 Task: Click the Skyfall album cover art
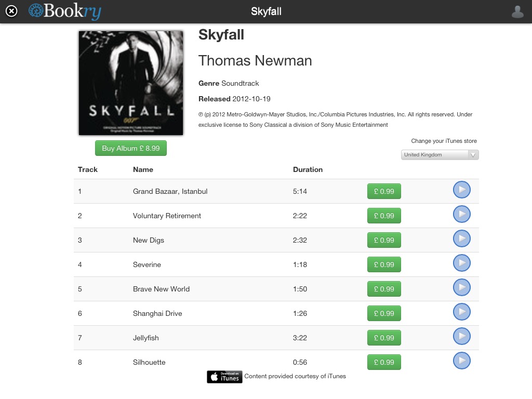pos(131,83)
